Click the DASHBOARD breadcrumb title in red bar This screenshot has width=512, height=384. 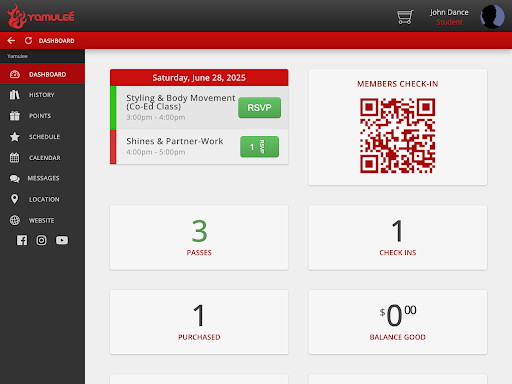click(56, 41)
